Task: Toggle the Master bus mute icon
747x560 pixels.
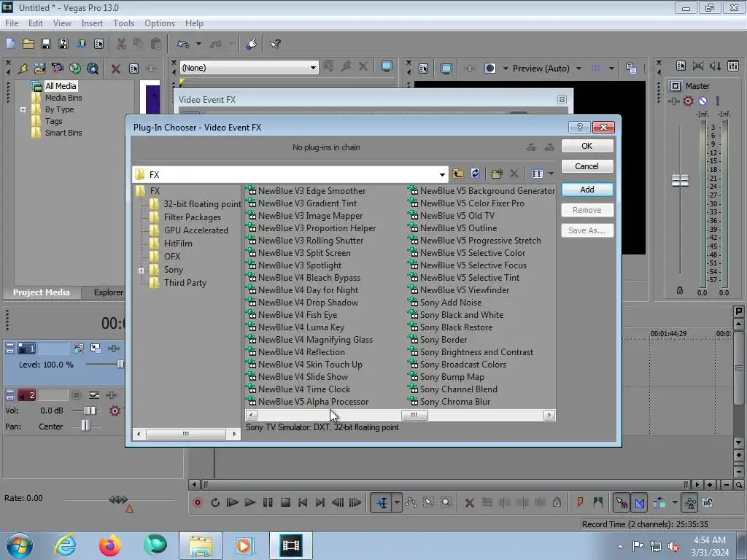Action: (x=703, y=101)
